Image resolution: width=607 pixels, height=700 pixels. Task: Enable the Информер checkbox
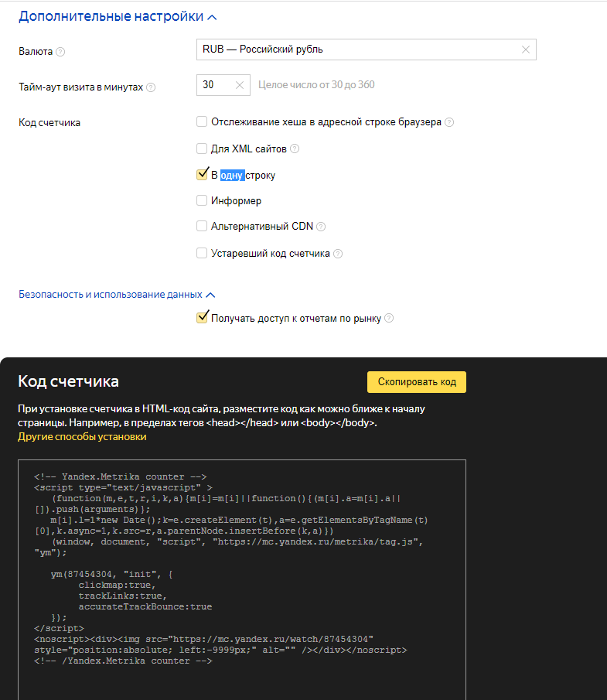tap(202, 200)
